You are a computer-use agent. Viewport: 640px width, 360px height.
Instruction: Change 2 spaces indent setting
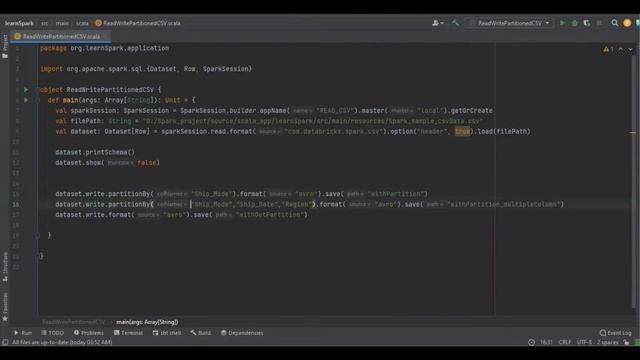[x=608, y=342]
